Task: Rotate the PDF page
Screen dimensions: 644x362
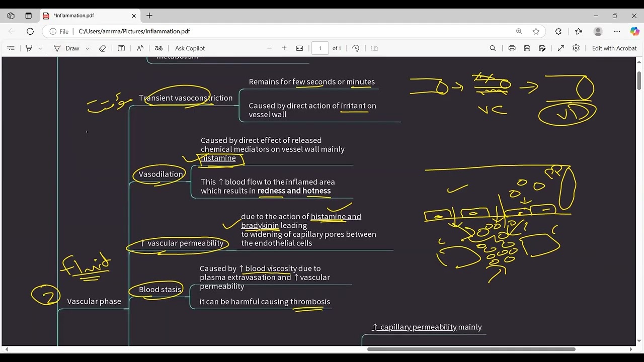Action: click(x=356, y=48)
